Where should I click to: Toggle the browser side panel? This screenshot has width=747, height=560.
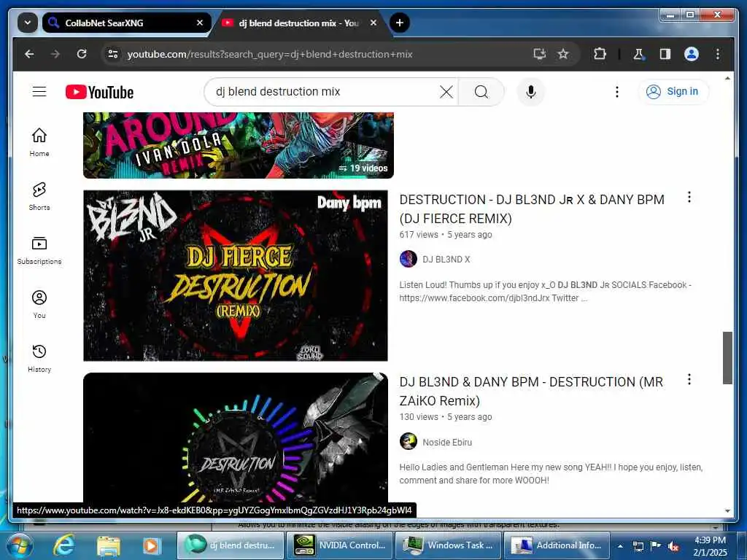click(665, 54)
